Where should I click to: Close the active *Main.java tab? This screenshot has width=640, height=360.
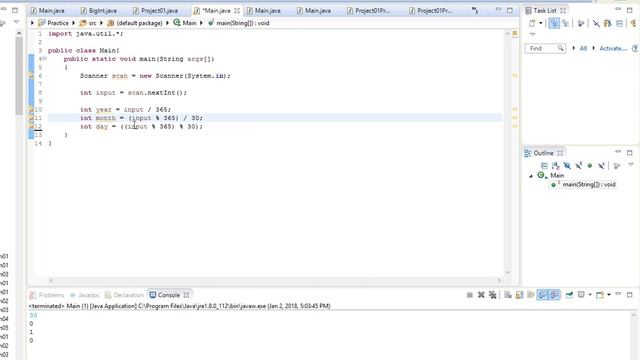pyautogui.click(x=237, y=11)
